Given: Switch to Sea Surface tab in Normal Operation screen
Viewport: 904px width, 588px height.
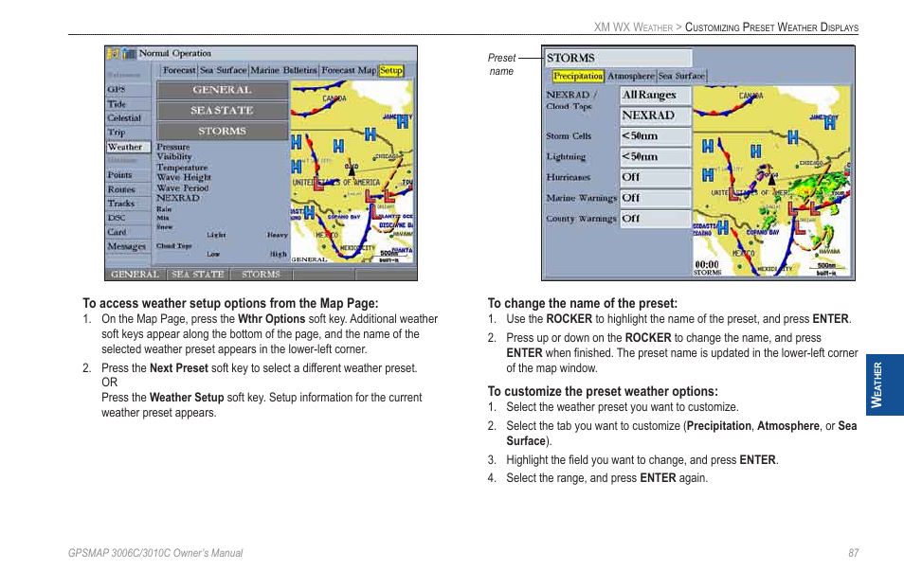Looking at the screenshot, I should coord(223,70).
